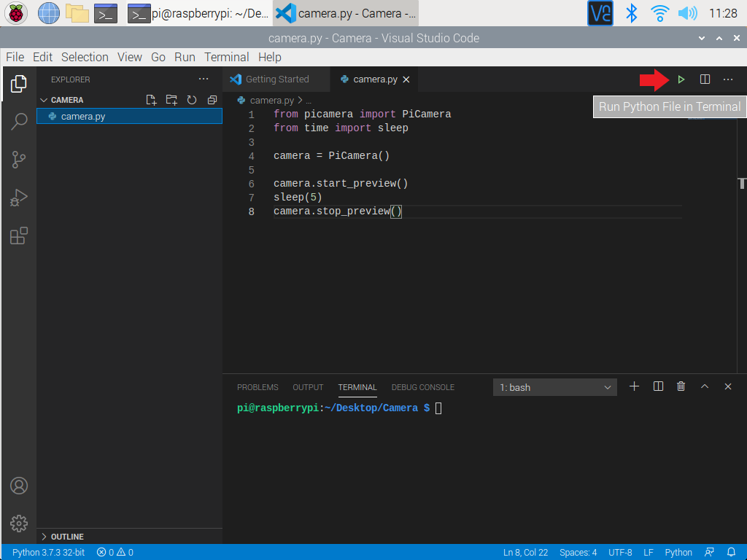Screen dimensions: 747x560
Task: Toggle the Explorer sidebar visibility
Action: coord(19,85)
